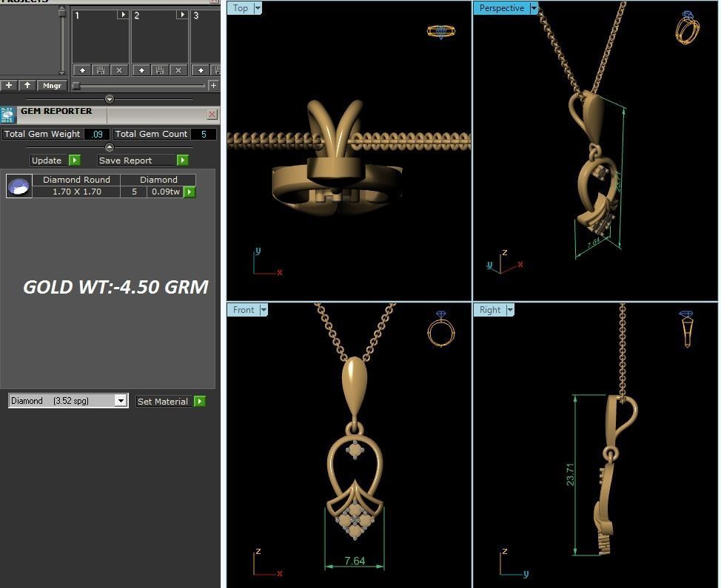Click the X icon under project slot 1
This screenshot has width=721, height=588.
point(119,70)
